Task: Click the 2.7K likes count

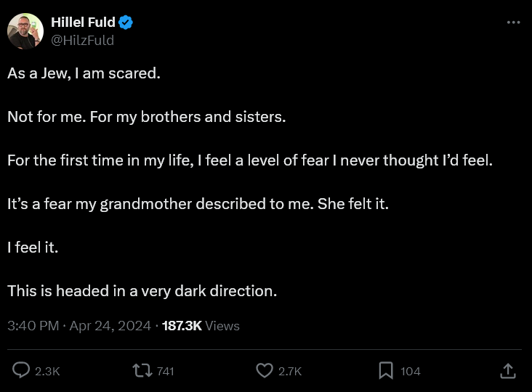Action: (x=290, y=371)
